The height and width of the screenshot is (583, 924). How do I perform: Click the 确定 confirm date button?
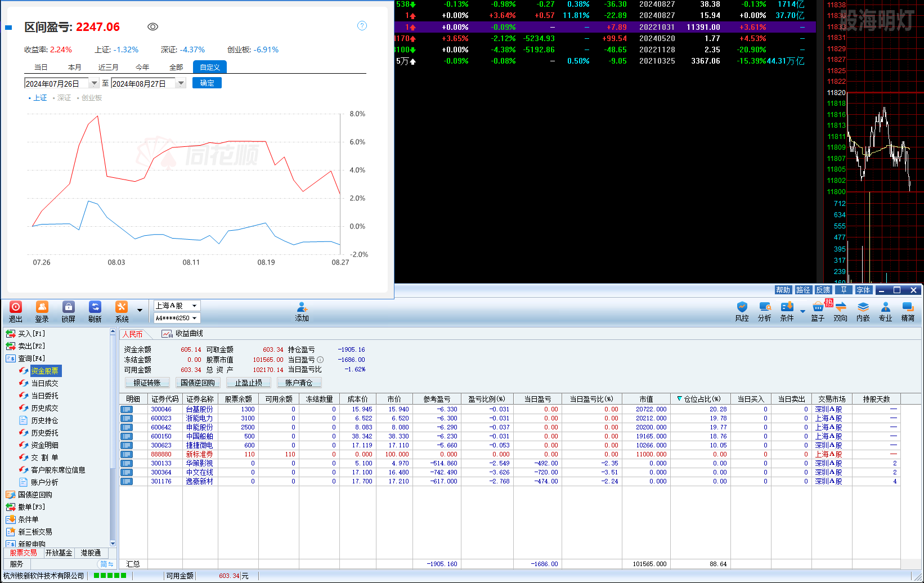click(x=207, y=83)
